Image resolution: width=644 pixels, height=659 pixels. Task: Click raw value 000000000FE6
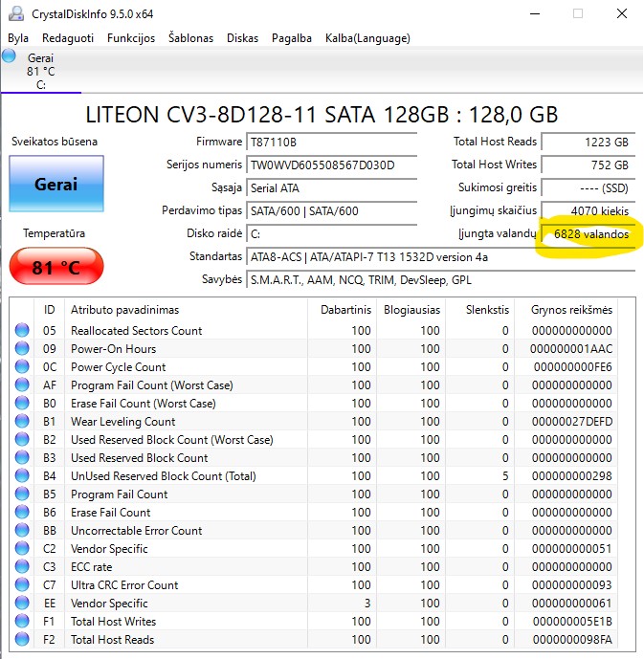click(572, 367)
